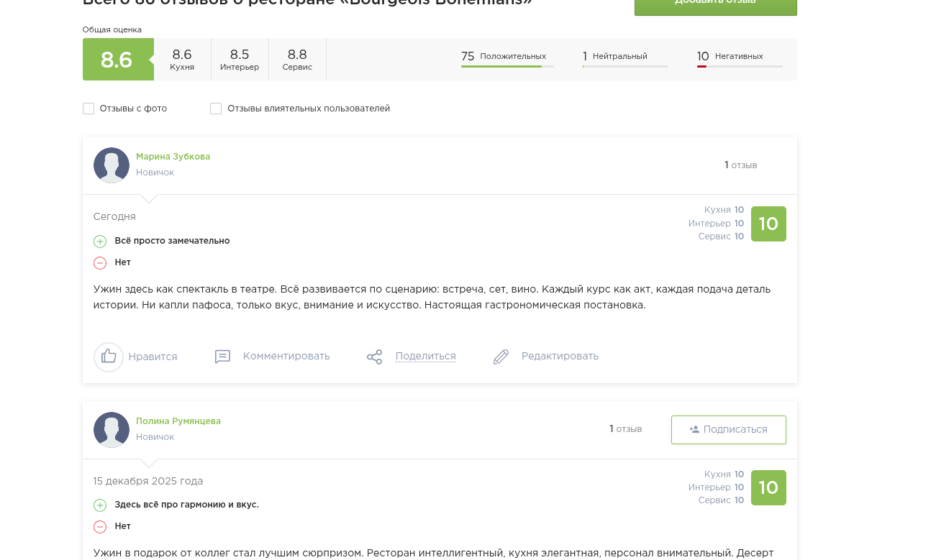936x560 pixels.
Task: Click 'Кухня 10' in Марина's review
Action: [x=724, y=210]
